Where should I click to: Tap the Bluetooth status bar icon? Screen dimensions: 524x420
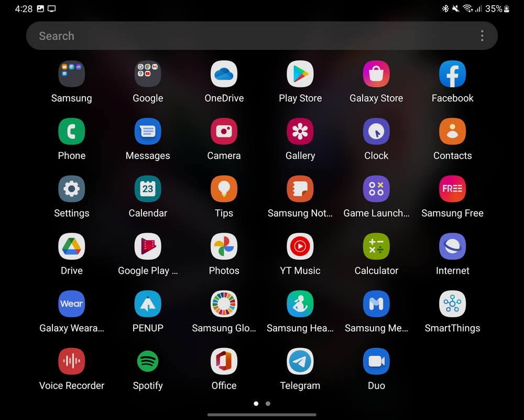(x=445, y=9)
